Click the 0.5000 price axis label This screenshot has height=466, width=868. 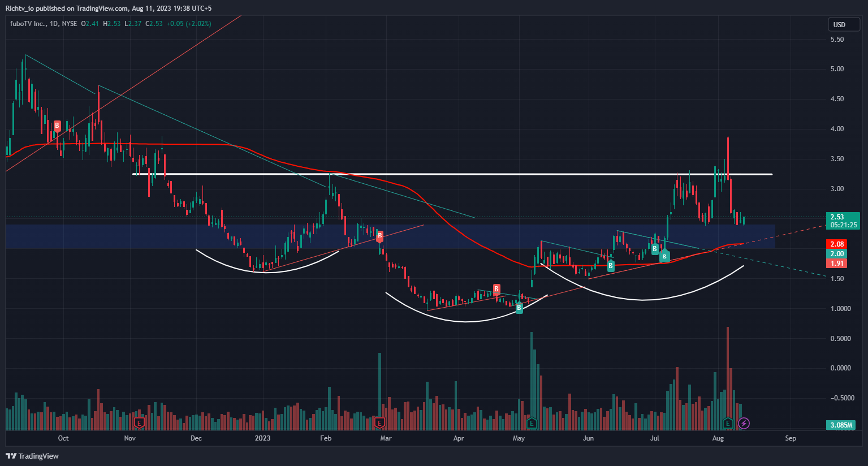840,339
